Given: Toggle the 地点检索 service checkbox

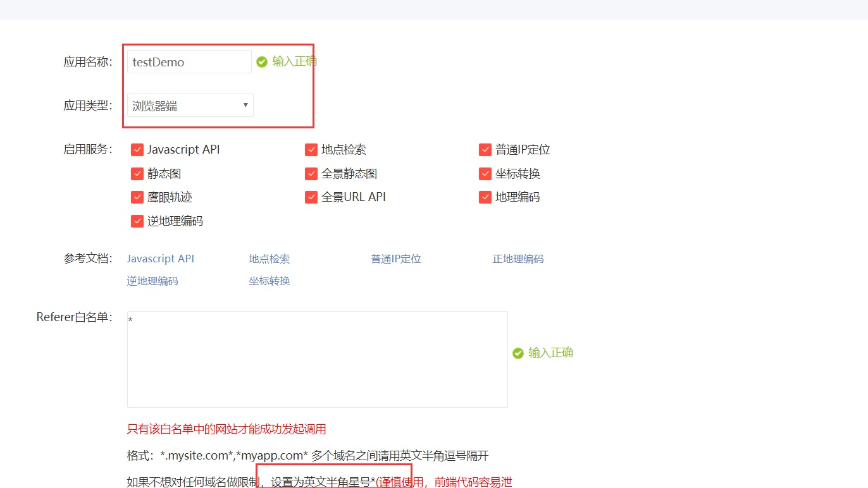Looking at the screenshot, I should [x=311, y=150].
